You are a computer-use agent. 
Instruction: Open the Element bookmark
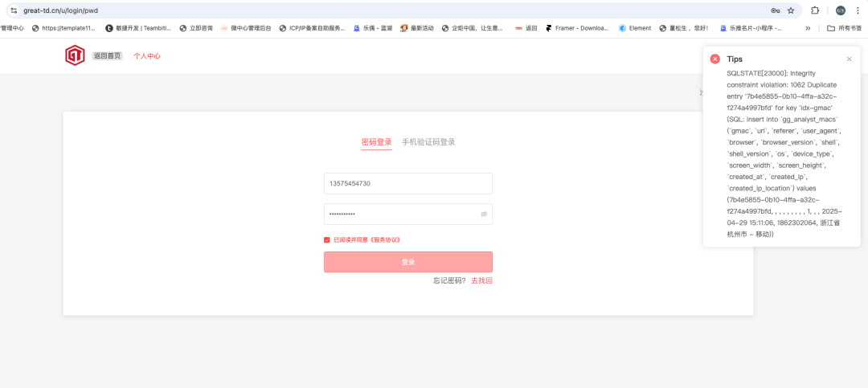pos(635,27)
